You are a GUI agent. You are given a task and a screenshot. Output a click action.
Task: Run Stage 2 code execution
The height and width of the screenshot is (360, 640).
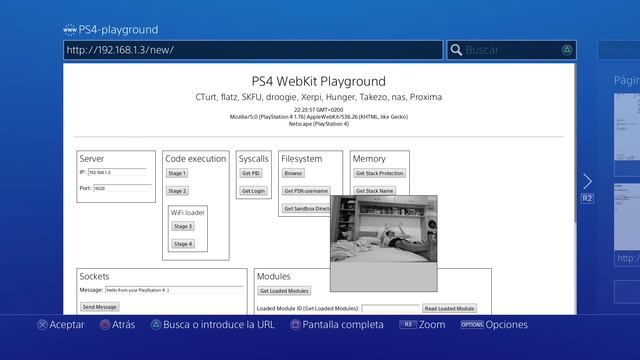177,191
